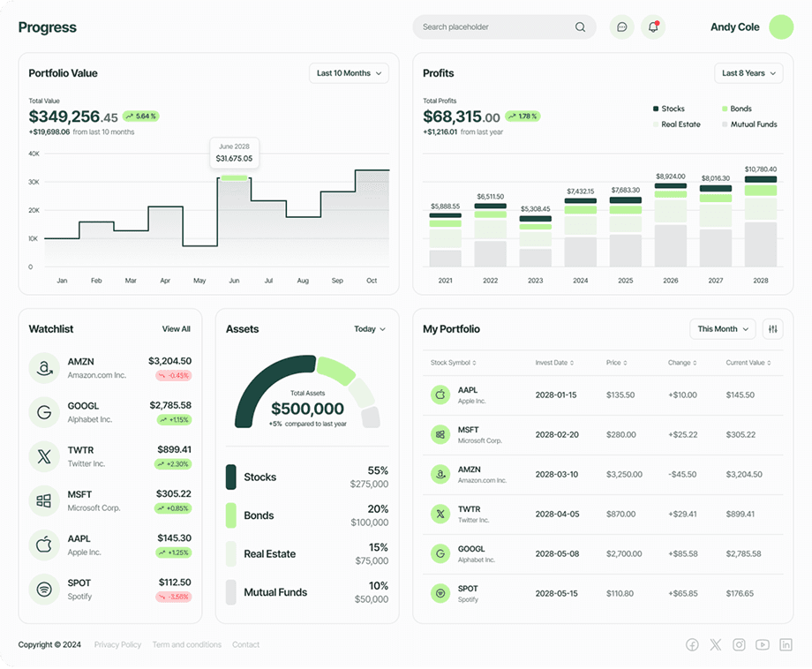This screenshot has width=812, height=669.
Task: Open the chat messages icon
Action: tap(622, 27)
